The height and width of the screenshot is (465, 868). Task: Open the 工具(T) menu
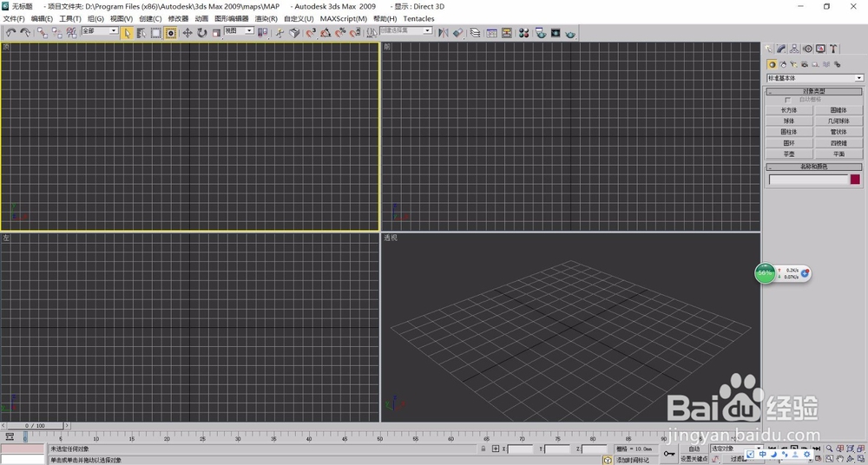pos(70,19)
